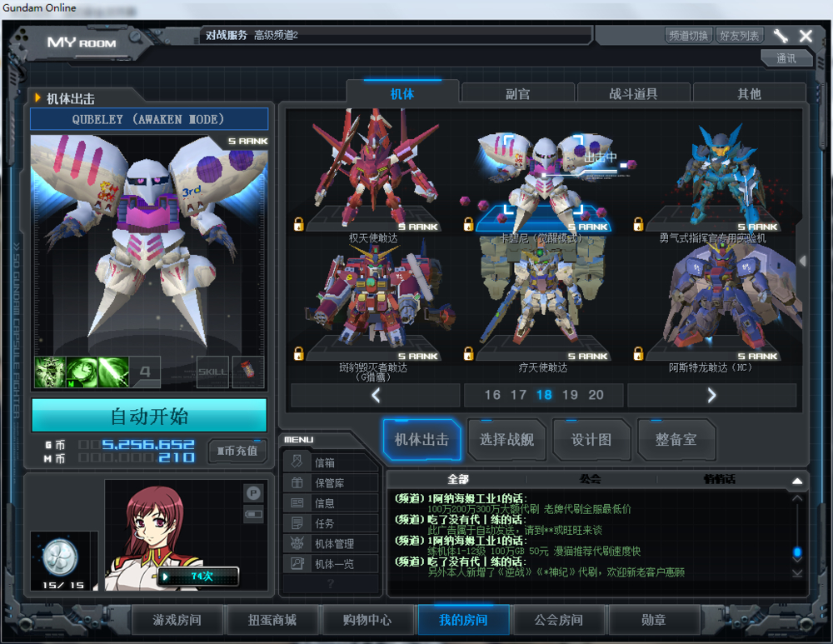Screen dimensions: 833x644
Task: Go to unit page 17
Action: click(x=518, y=395)
